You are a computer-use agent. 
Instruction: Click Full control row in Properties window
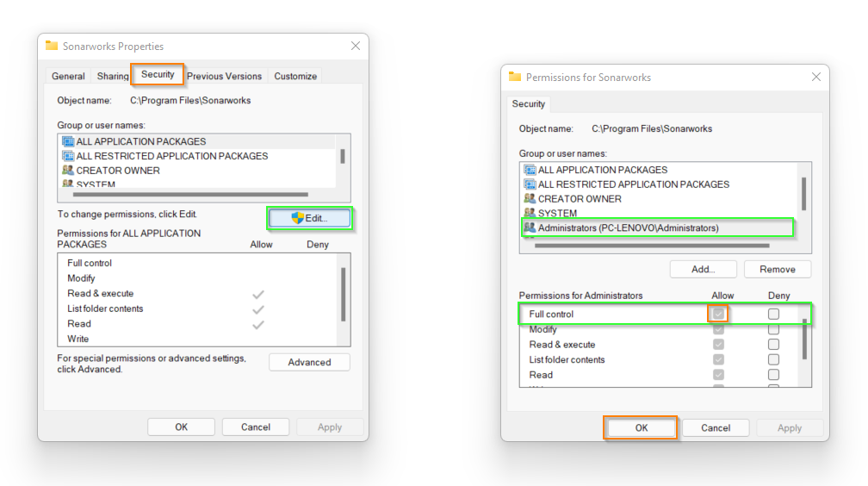[x=199, y=263]
